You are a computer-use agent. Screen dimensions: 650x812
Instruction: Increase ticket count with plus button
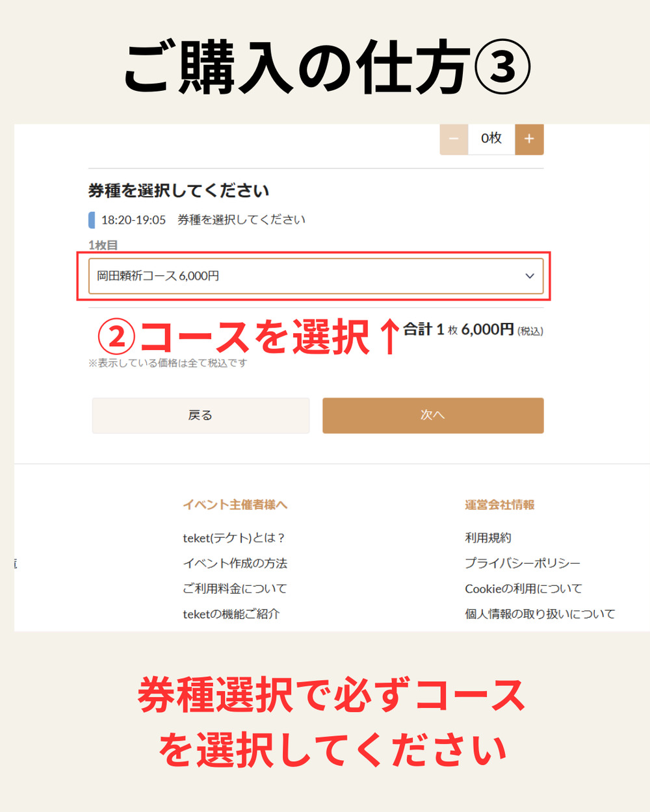529,139
